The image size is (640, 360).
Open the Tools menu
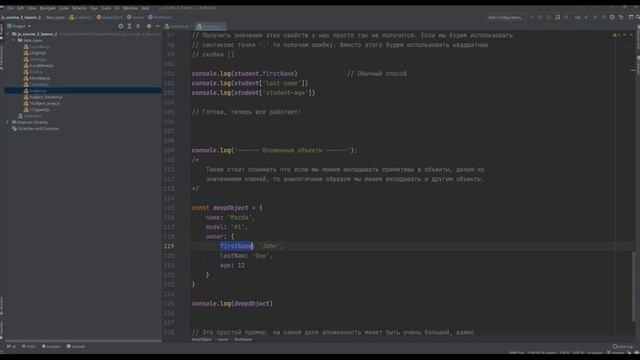pos(106,8)
